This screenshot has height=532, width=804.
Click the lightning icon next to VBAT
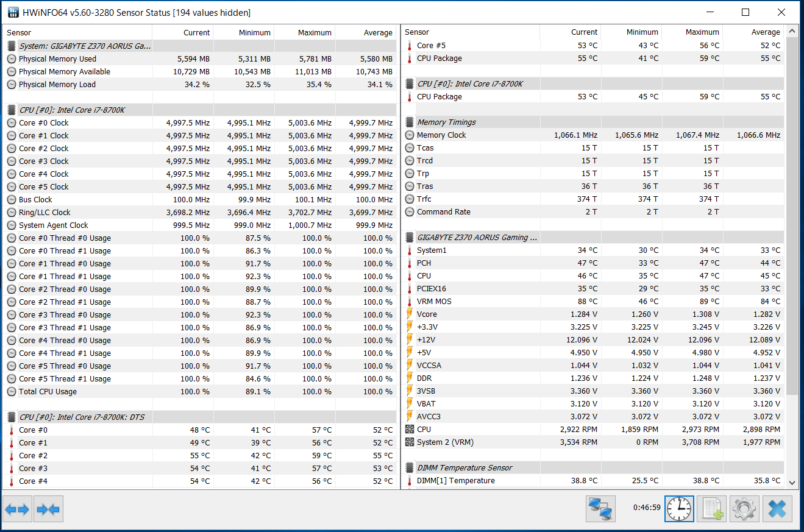410,403
